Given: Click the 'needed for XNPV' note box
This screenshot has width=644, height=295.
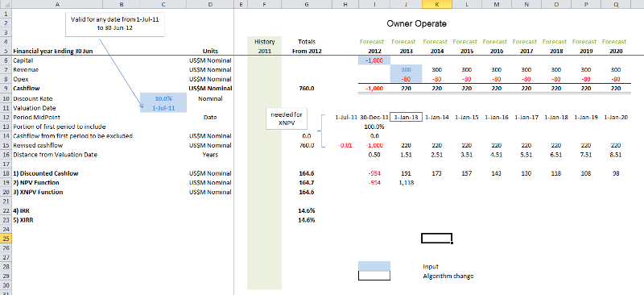Looking at the screenshot, I should [x=287, y=119].
